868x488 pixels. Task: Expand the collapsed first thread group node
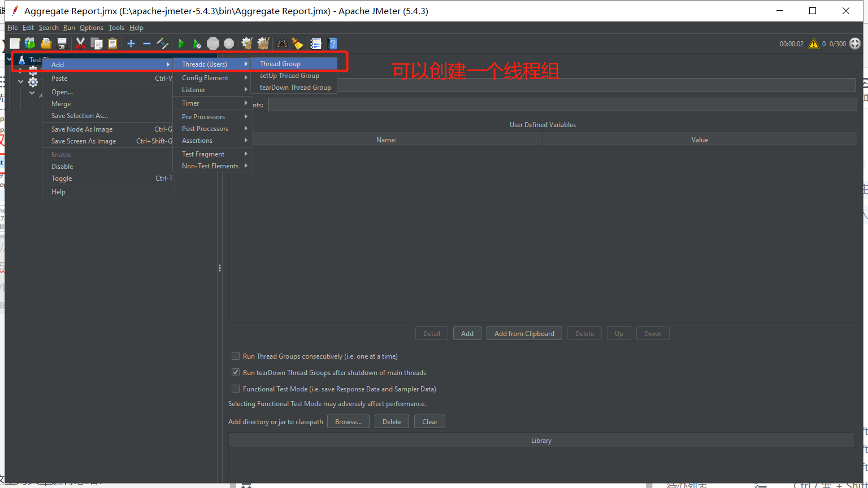[21, 71]
